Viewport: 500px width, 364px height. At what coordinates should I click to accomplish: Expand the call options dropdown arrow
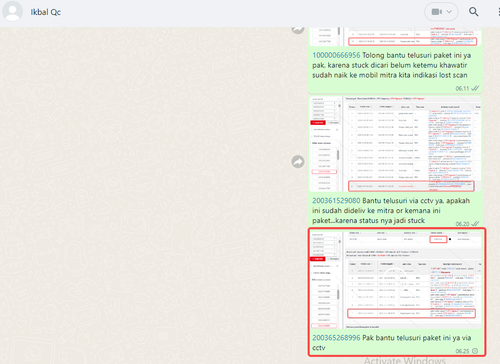tap(449, 12)
